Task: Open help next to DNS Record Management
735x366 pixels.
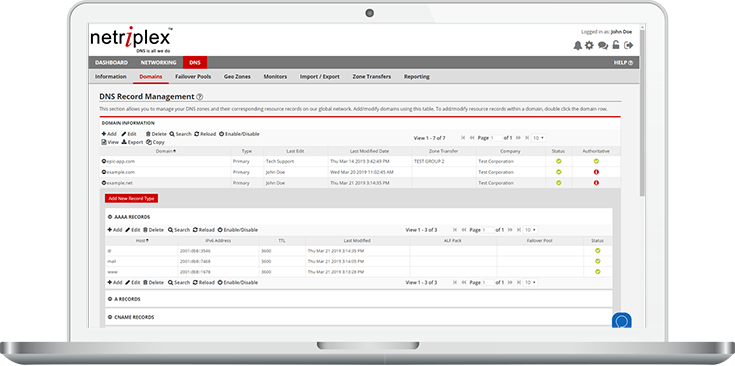Action: click(199, 97)
